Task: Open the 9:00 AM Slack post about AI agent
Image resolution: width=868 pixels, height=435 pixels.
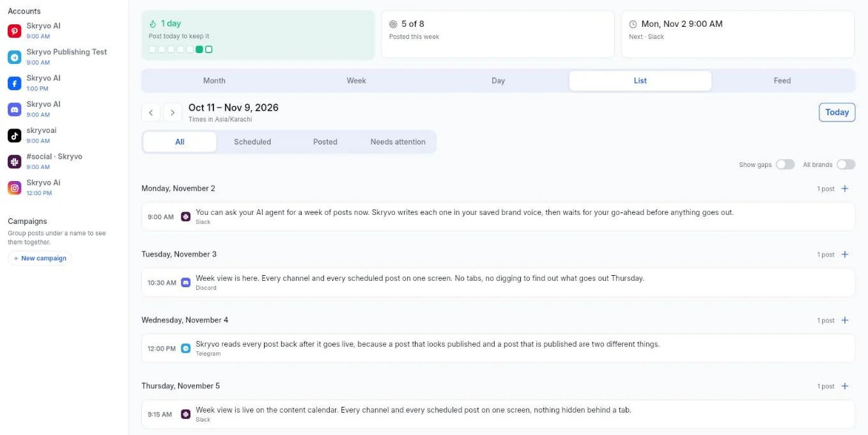Action: click(x=498, y=217)
